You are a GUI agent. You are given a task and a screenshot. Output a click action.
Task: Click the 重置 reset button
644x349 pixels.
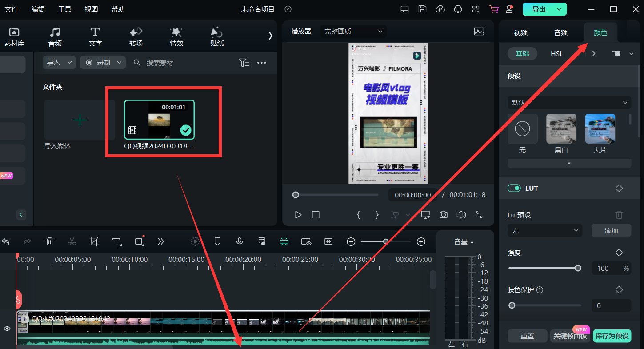click(x=527, y=336)
